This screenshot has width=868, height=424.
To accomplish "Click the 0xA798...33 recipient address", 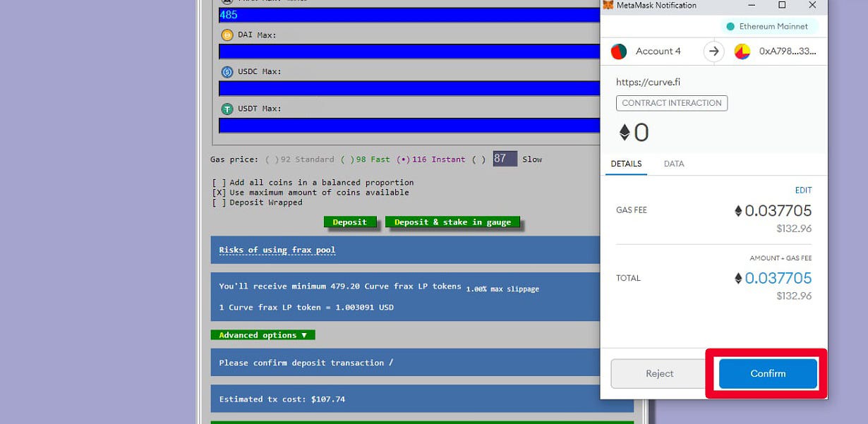I will (x=788, y=51).
